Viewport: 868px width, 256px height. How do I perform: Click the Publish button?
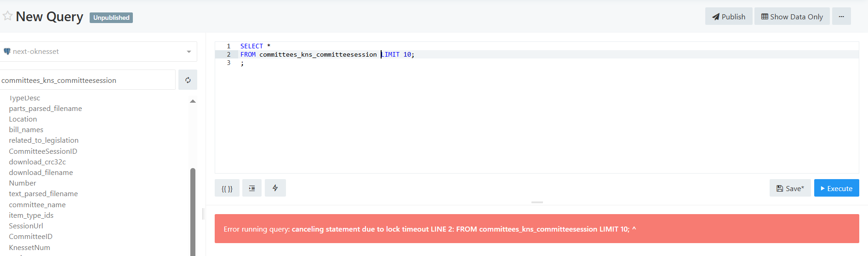(x=729, y=16)
